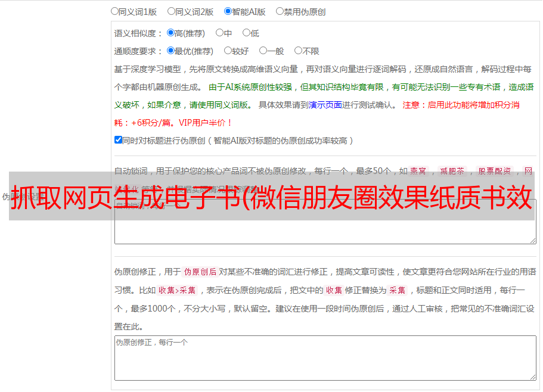Click inside the 伪原创修正 textarea

[x=325, y=358]
